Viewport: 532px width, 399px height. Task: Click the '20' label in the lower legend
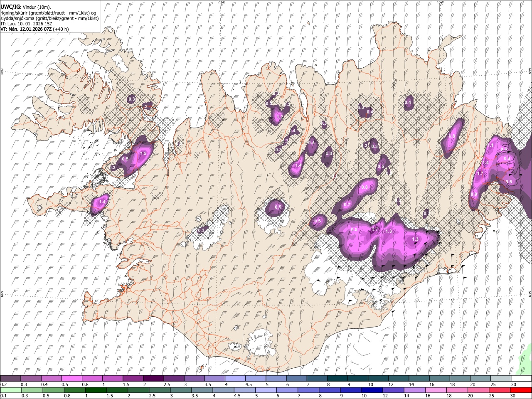[x=470, y=396]
